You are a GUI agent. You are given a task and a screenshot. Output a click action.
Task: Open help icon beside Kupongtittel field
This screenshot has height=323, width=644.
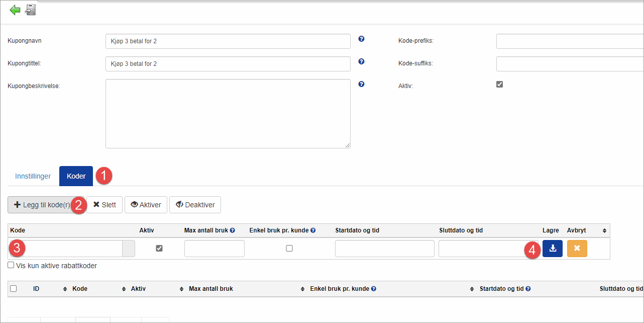point(361,61)
